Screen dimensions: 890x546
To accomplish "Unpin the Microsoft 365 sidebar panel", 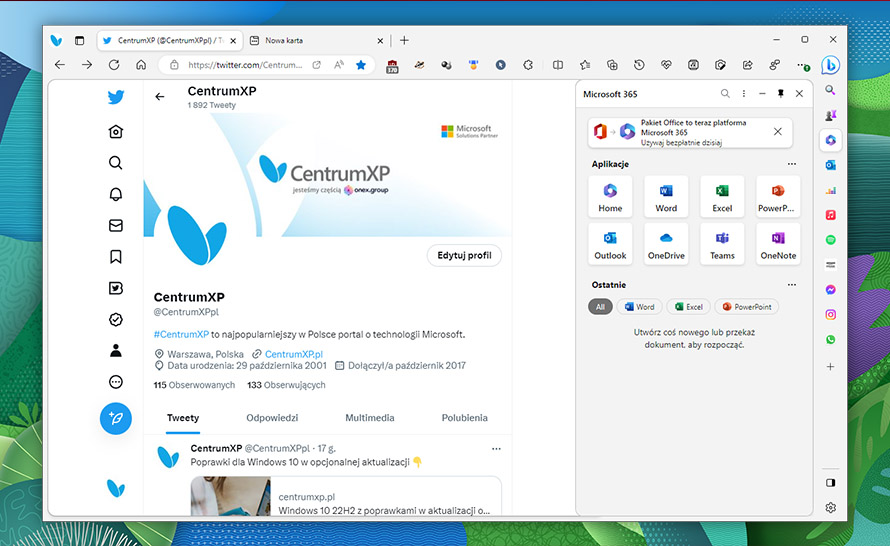I will [x=780, y=94].
